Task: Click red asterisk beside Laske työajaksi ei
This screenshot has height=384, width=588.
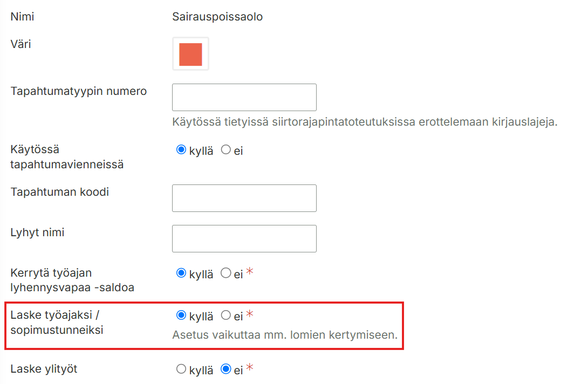Action: tap(250, 313)
